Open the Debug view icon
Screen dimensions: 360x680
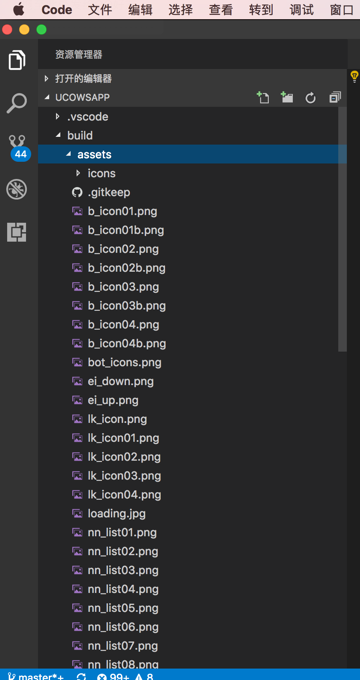(17, 190)
